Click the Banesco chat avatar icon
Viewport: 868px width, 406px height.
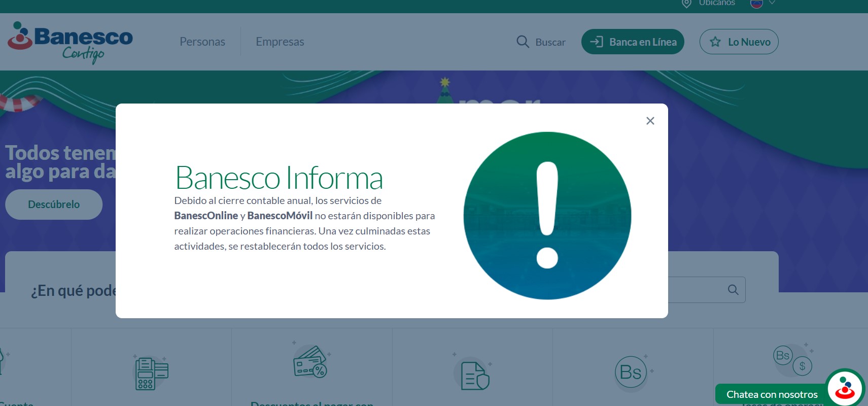(845, 388)
